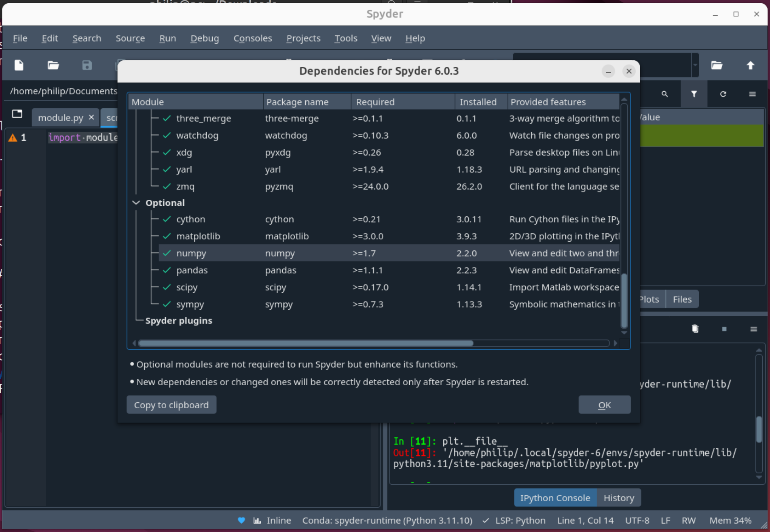Open the Debug menu
Screen dimensions: 770x532
[205, 38]
